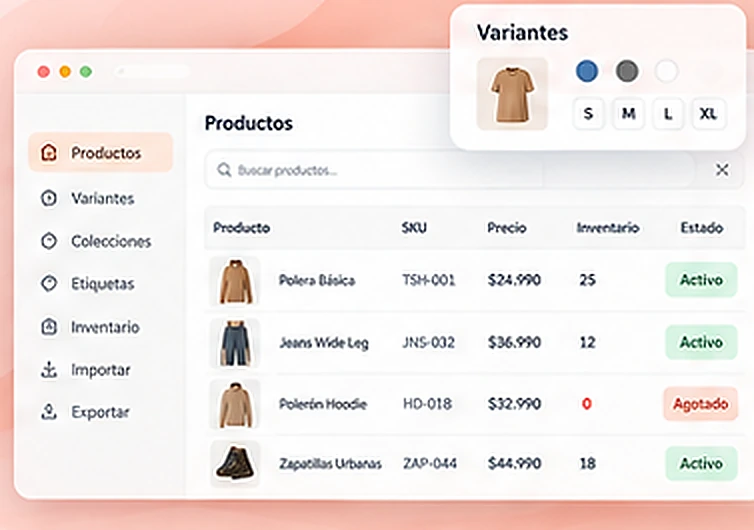
Task: Open the Productos menu item
Action: [101, 152]
